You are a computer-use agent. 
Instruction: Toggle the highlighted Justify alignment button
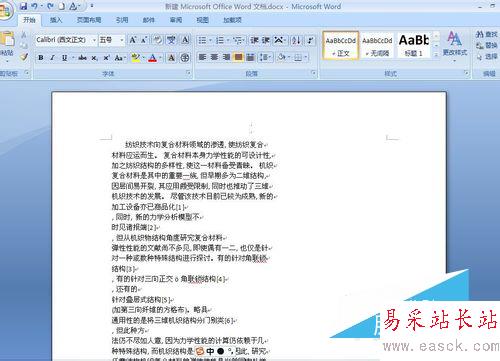[x=238, y=57]
